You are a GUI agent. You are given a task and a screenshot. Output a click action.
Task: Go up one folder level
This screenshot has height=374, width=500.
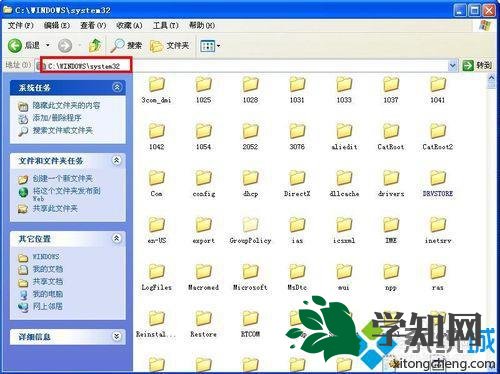(95, 45)
